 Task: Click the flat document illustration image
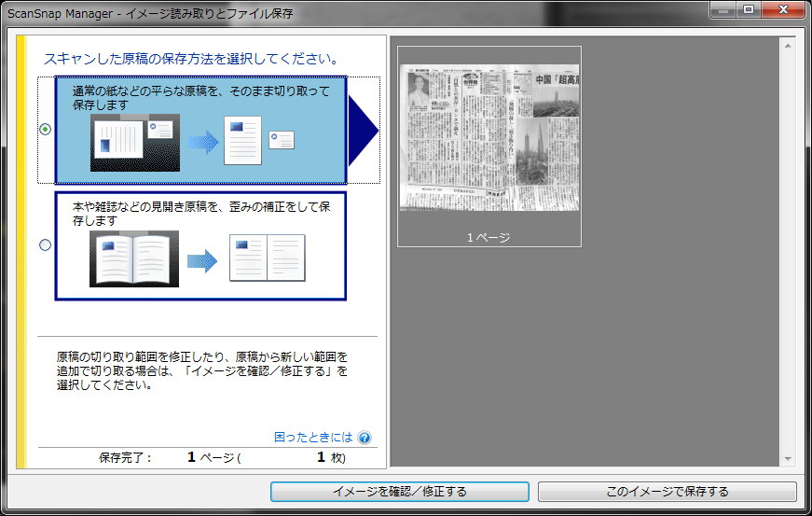135,143
